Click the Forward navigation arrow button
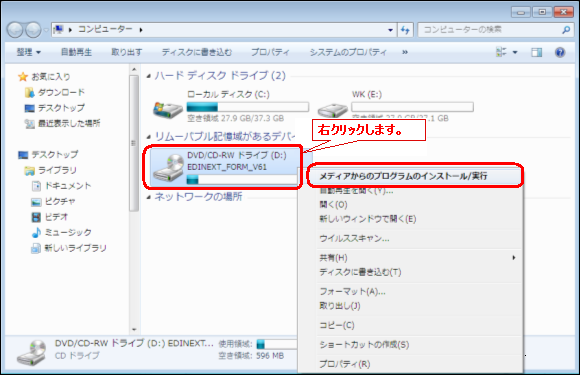 (x=33, y=30)
